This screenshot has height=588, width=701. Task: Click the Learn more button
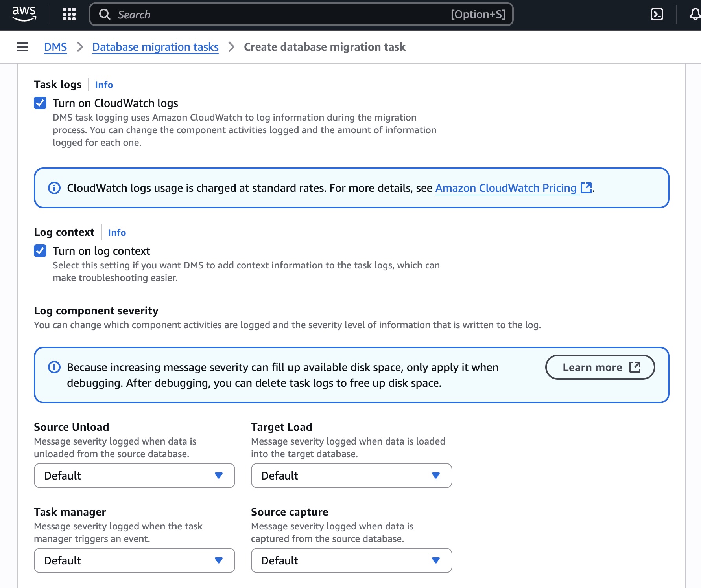[592, 367]
